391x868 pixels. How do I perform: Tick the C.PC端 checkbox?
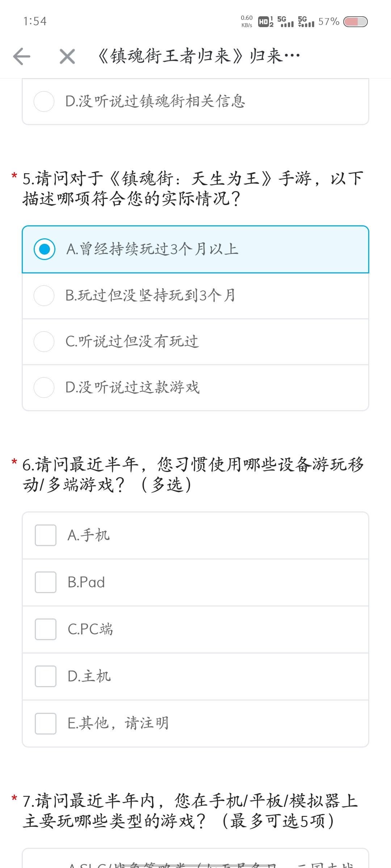46,629
